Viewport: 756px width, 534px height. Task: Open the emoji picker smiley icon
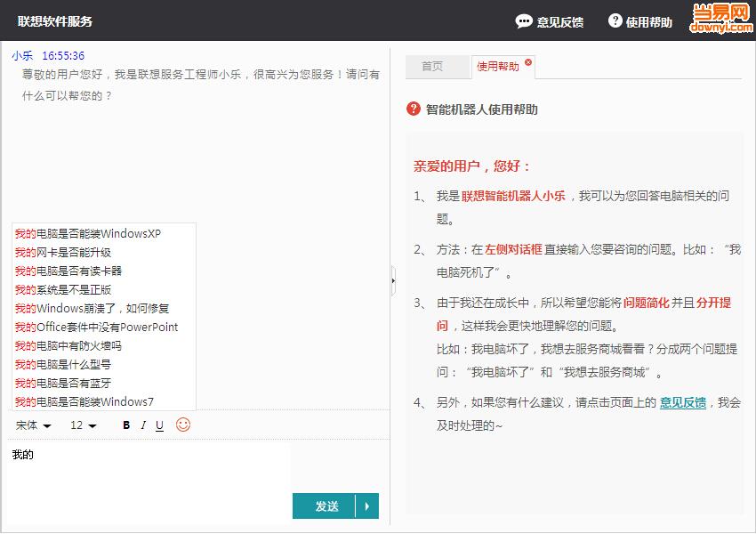click(181, 425)
